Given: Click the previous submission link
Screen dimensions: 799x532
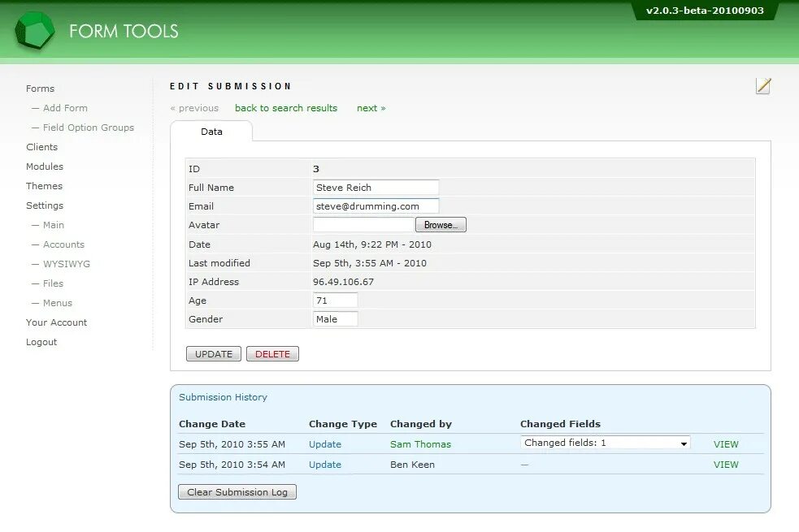Looking at the screenshot, I should 194,108.
